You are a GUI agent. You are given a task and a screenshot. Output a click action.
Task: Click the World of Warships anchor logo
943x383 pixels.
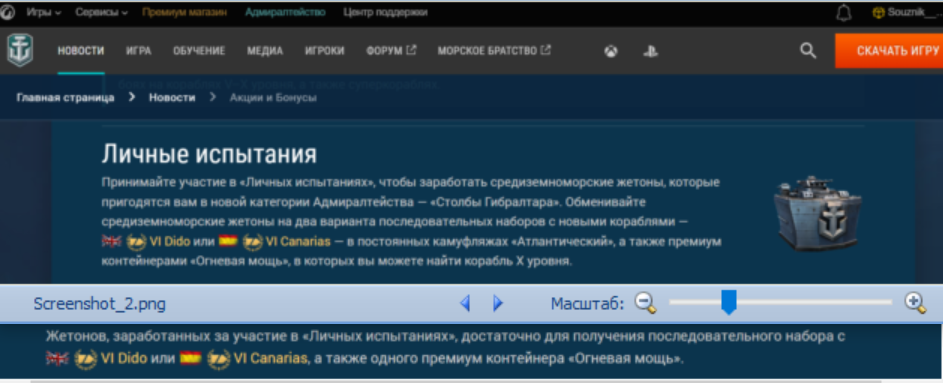[x=20, y=51]
